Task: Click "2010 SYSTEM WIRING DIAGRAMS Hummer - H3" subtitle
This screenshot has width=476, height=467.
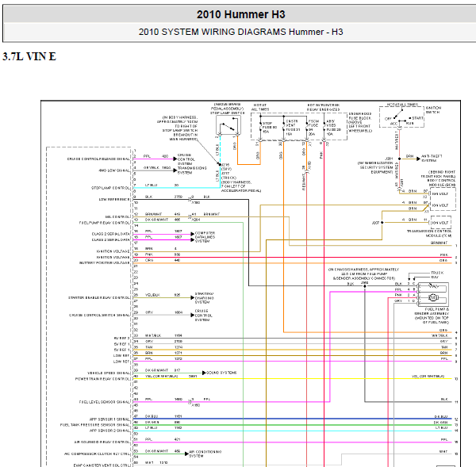Action: click(x=240, y=32)
